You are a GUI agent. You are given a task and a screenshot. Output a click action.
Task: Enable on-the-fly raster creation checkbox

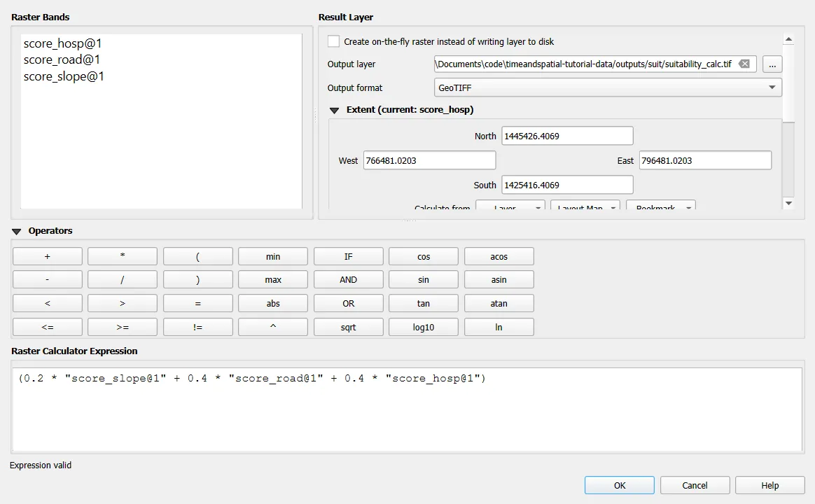pos(334,41)
